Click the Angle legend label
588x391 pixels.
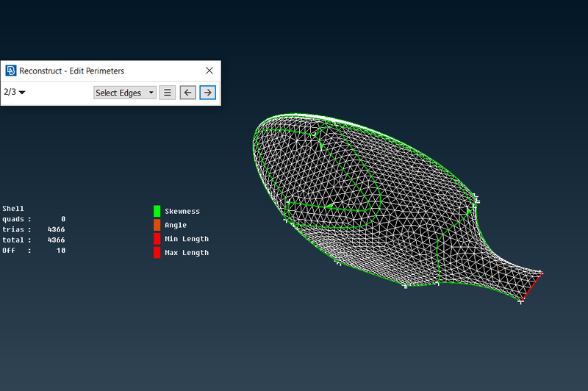click(x=176, y=226)
